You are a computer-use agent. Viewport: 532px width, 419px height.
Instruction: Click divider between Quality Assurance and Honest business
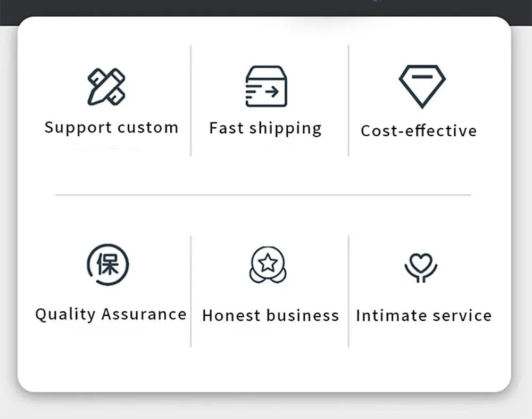[191, 291]
